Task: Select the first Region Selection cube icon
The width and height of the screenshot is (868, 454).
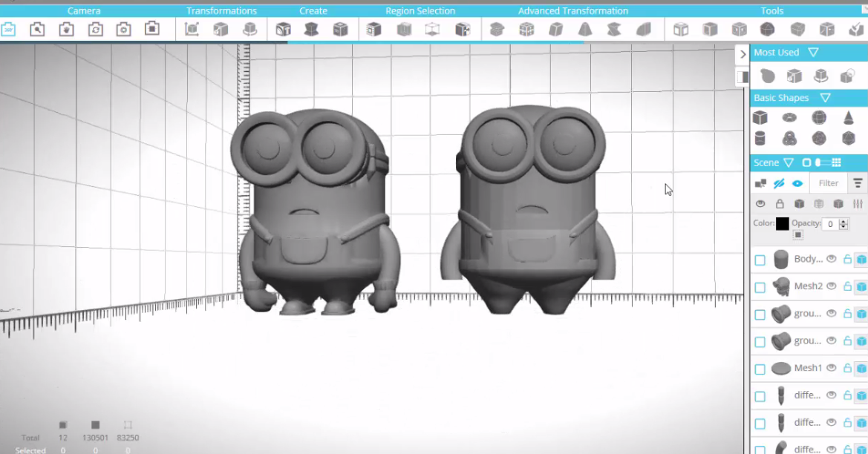Action: coord(373,30)
